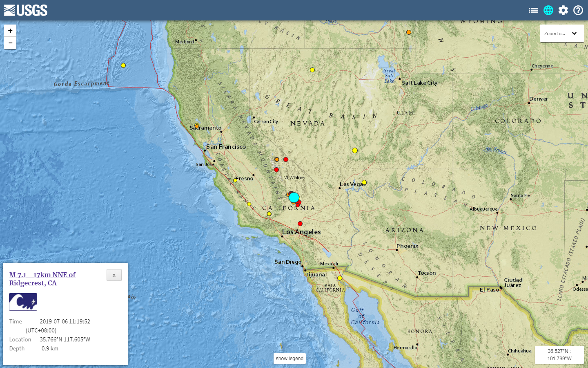Image resolution: width=588 pixels, height=368 pixels.
Task: Select yellow earthquake marker near Fresno label
Action: (235, 180)
